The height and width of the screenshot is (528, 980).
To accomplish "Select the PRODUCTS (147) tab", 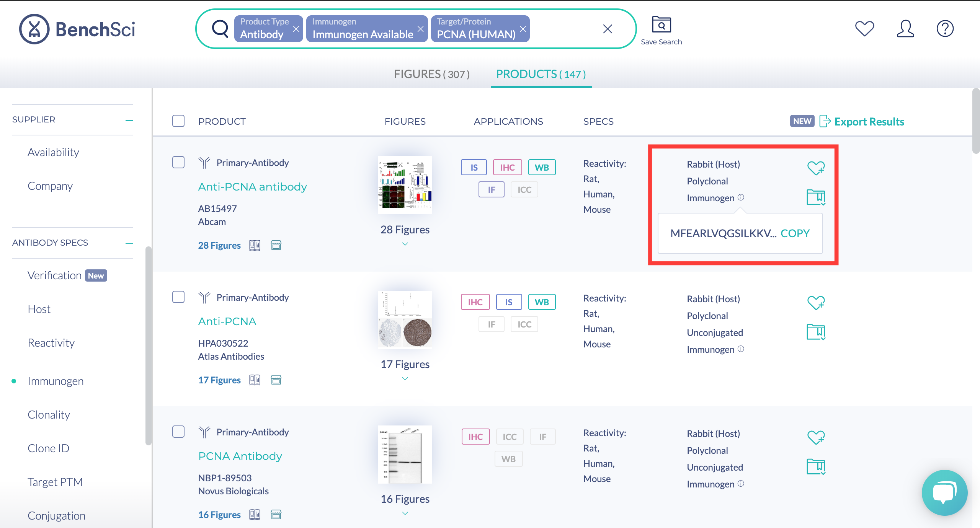I will point(541,74).
